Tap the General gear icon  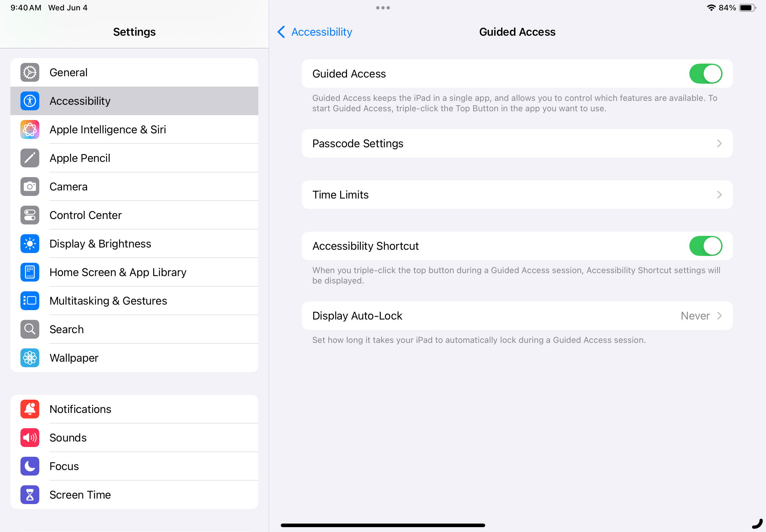pos(30,72)
